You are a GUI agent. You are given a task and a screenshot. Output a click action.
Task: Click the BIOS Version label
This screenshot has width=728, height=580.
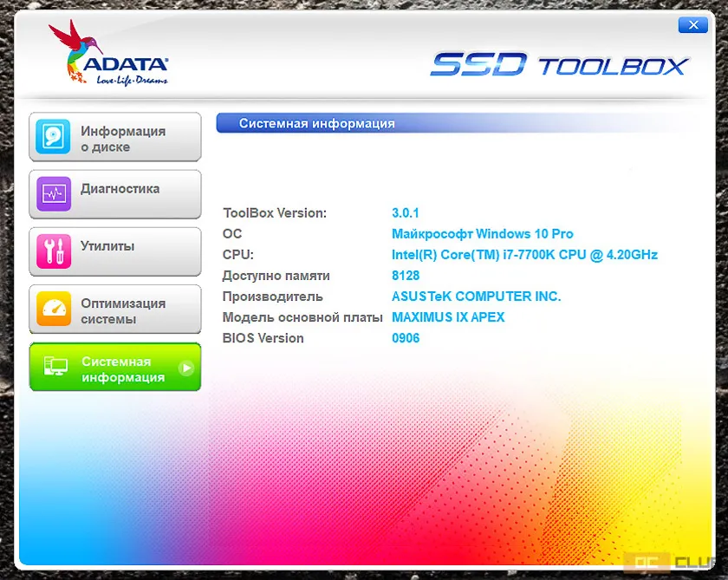click(263, 338)
